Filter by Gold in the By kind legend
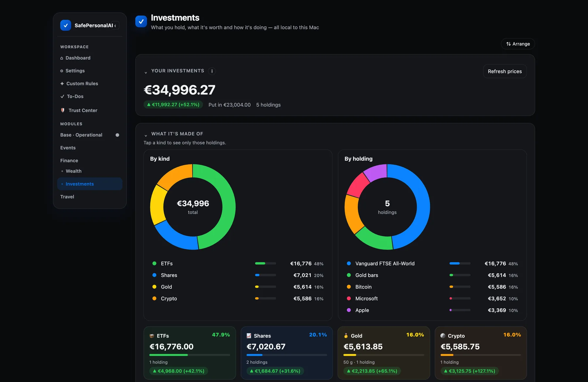 238,287
